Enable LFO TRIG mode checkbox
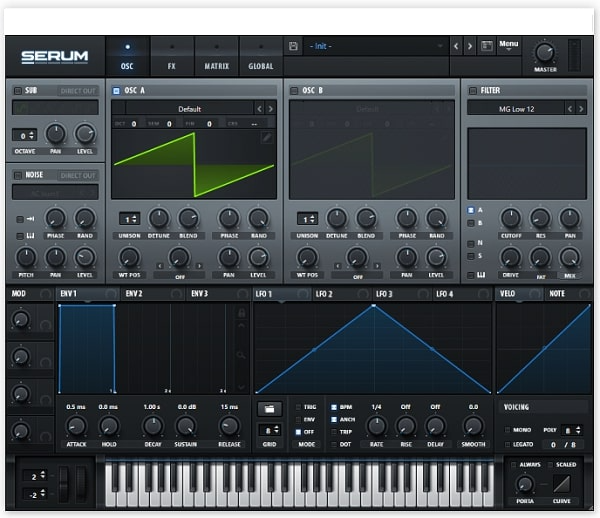Screen dimensions: 600x518 click(x=298, y=407)
